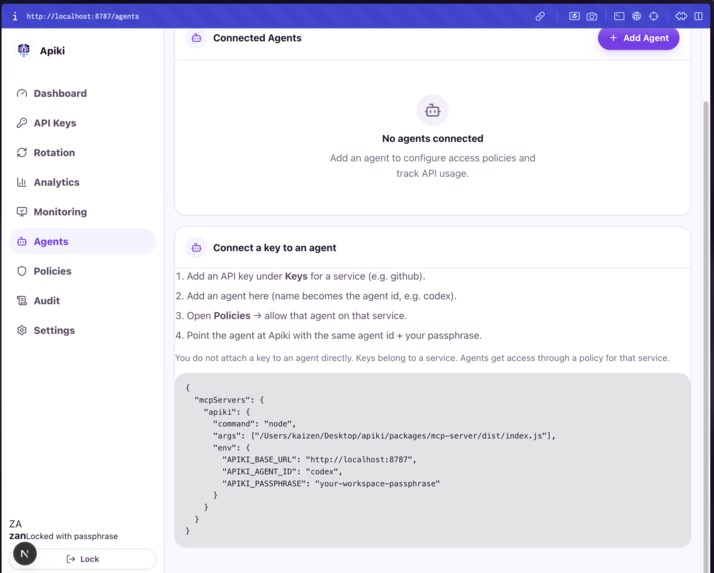Image resolution: width=714 pixels, height=573 pixels.
Task: Click the Rotation refresh icon
Action: (22, 153)
